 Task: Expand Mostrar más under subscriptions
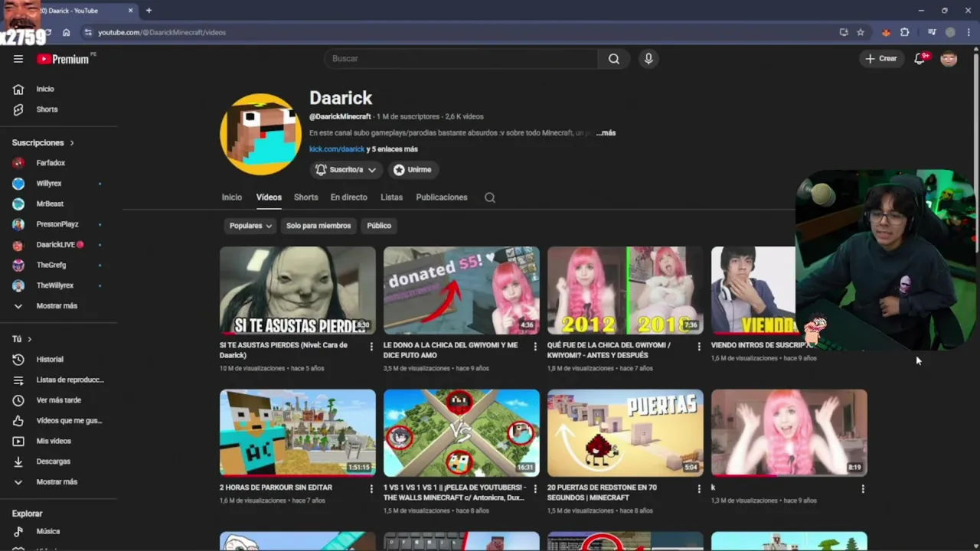pos(58,306)
